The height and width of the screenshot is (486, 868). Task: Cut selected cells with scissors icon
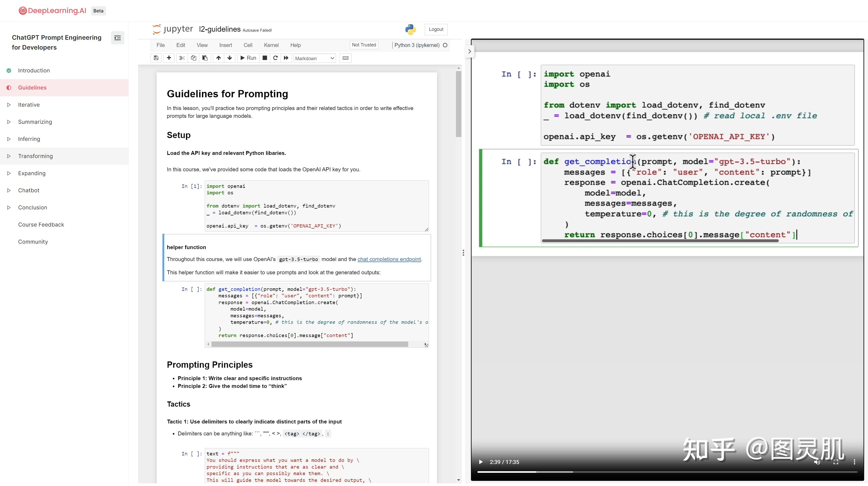pyautogui.click(x=182, y=58)
